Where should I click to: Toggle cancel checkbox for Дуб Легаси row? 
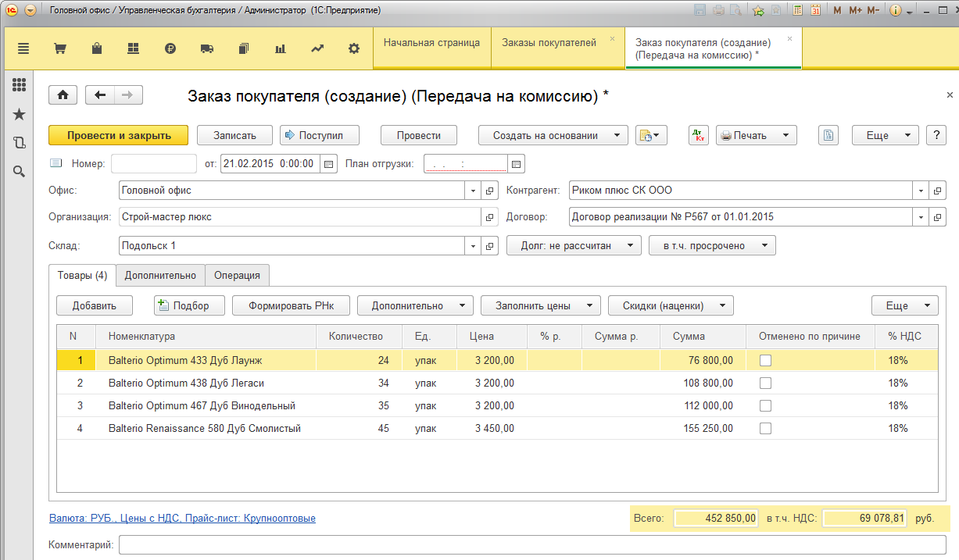click(x=765, y=383)
